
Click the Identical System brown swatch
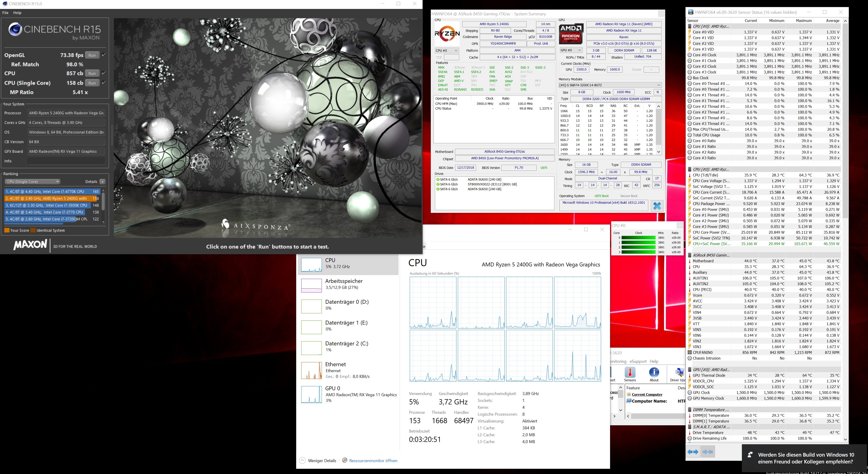coord(33,230)
